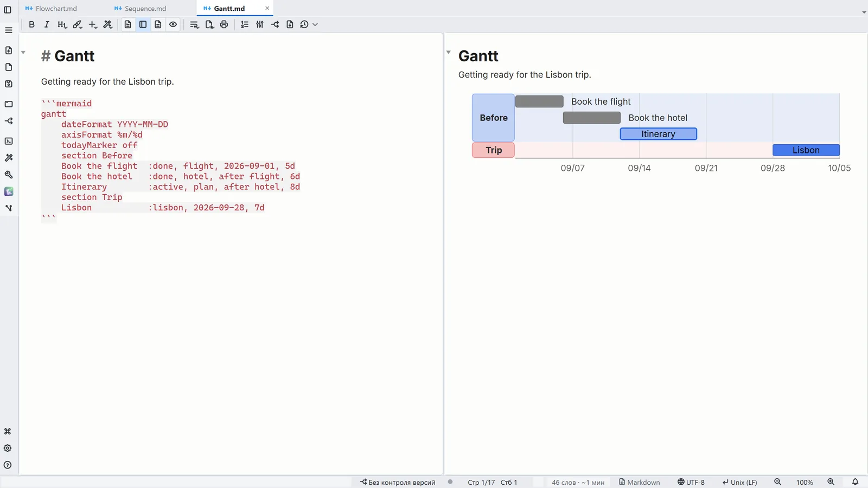Open settings gear in sidebar

click(x=8, y=448)
